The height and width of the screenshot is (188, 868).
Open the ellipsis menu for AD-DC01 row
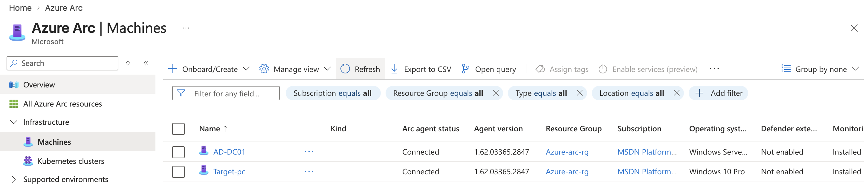coord(309,152)
